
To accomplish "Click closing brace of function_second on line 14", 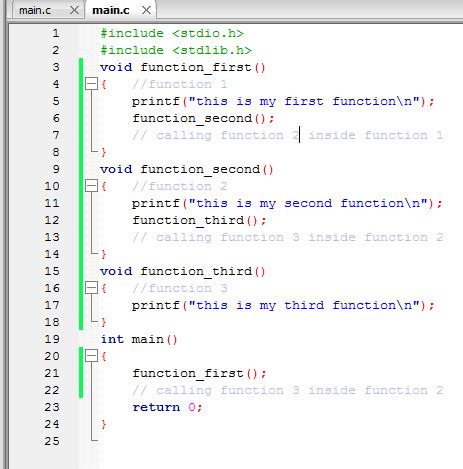I will click(x=104, y=254).
